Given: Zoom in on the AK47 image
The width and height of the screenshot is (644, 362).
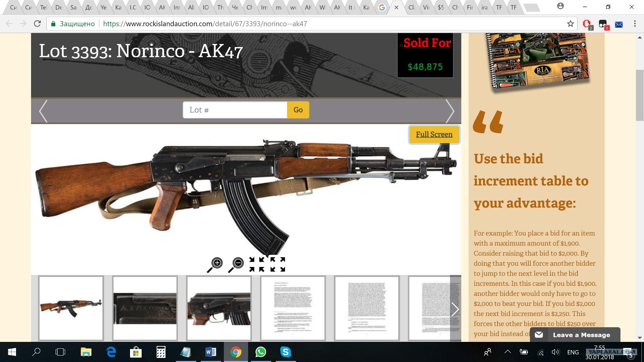Looking at the screenshot, I should tap(215, 265).
